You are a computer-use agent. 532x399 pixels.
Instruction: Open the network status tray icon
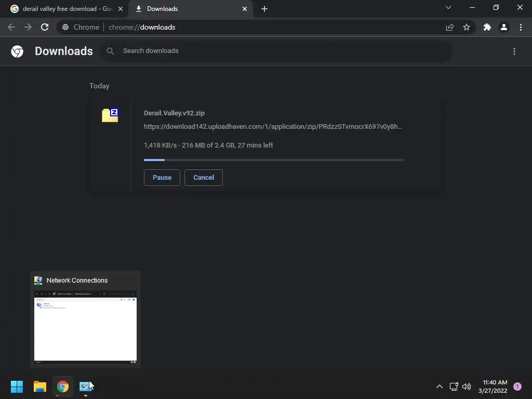click(x=454, y=387)
